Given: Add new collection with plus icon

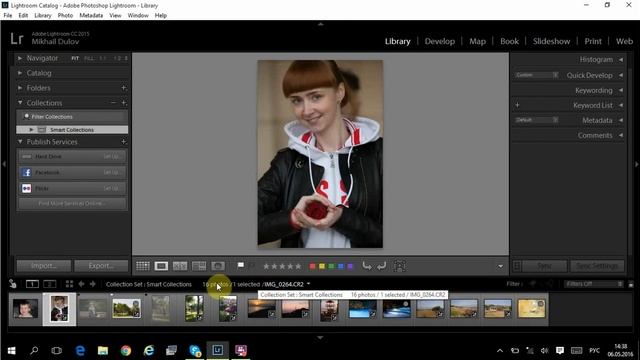Looking at the screenshot, I should [124, 103].
